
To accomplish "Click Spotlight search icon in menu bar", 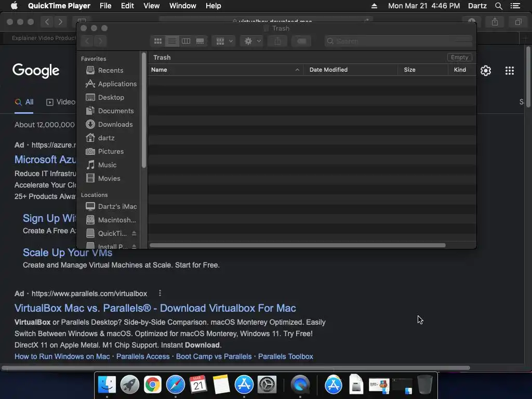I will (498, 6).
